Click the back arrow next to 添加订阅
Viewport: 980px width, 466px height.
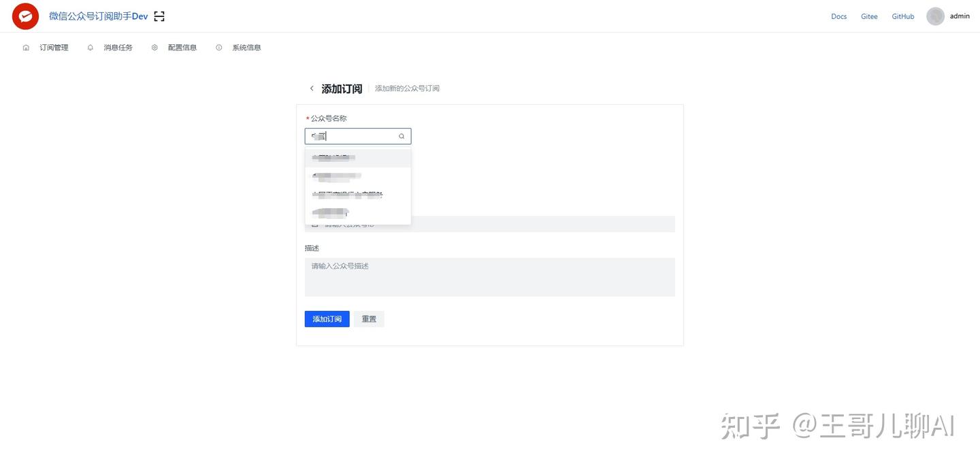pyautogui.click(x=312, y=88)
